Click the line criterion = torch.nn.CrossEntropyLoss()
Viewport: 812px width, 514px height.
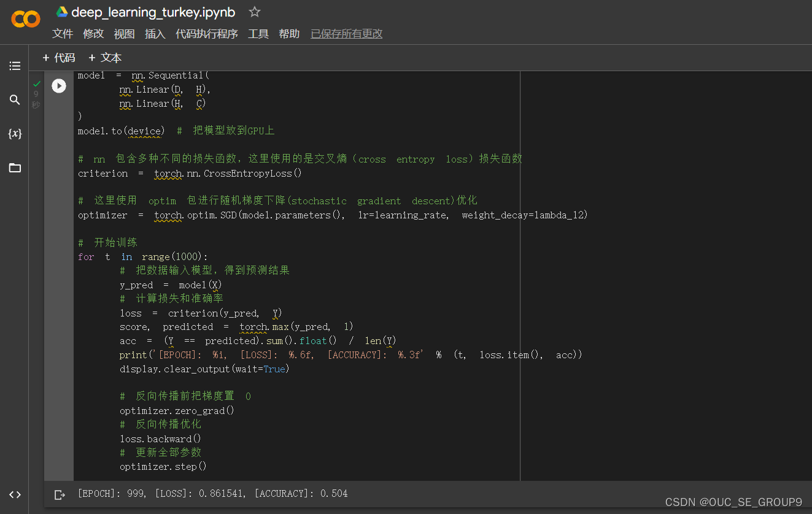point(190,174)
